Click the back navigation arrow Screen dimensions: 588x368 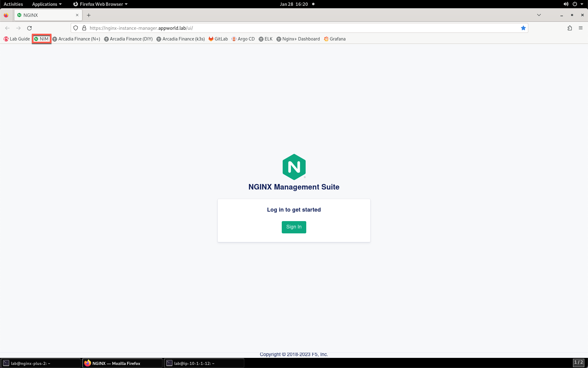[x=7, y=28]
